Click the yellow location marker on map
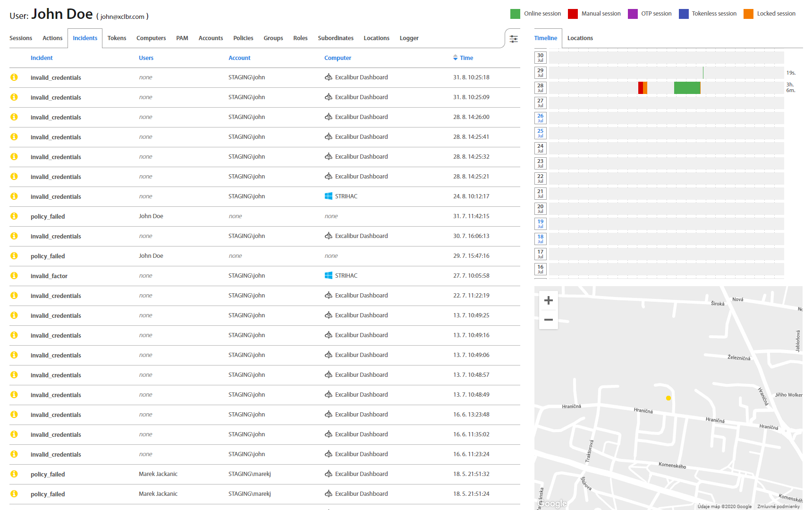This screenshot has height=510, width=812. pos(668,398)
